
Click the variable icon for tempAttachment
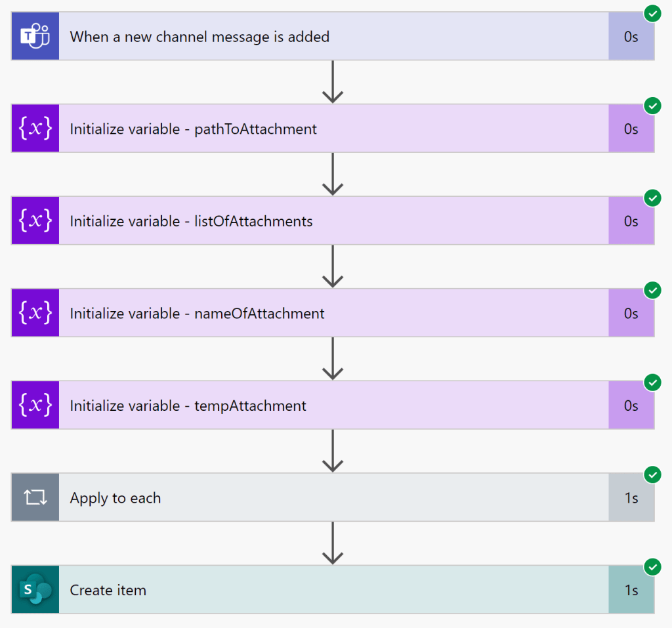click(x=35, y=406)
